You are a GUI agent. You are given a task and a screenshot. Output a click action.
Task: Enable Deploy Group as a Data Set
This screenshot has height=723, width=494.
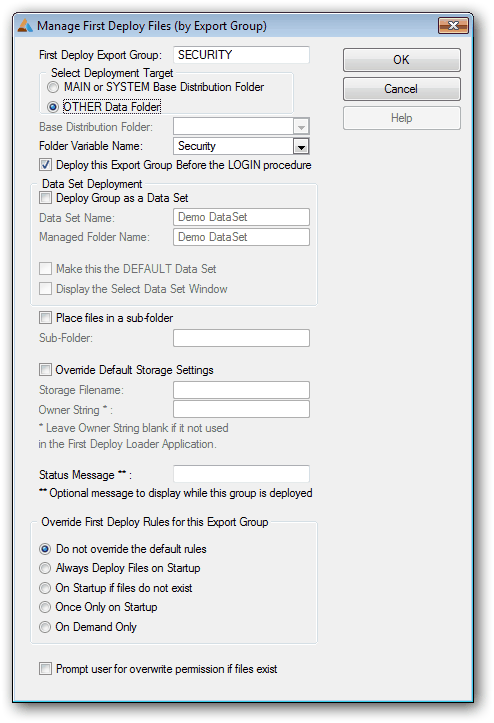click(x=45, y=198)
